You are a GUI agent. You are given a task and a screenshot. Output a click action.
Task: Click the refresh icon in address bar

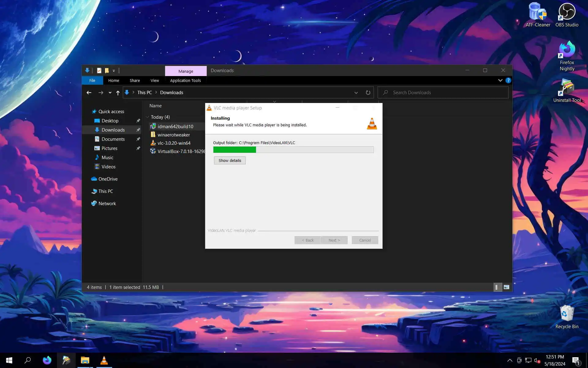368,93
